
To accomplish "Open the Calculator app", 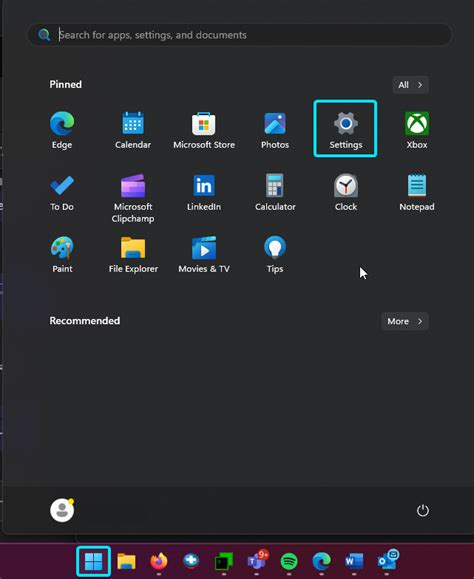I will pos(275,192).
